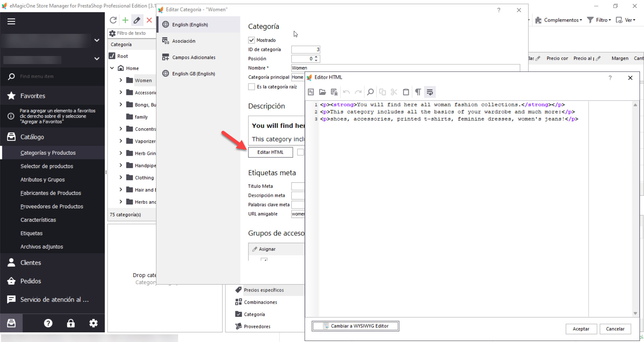Open Selector de productos menu item

pos(53,166)
